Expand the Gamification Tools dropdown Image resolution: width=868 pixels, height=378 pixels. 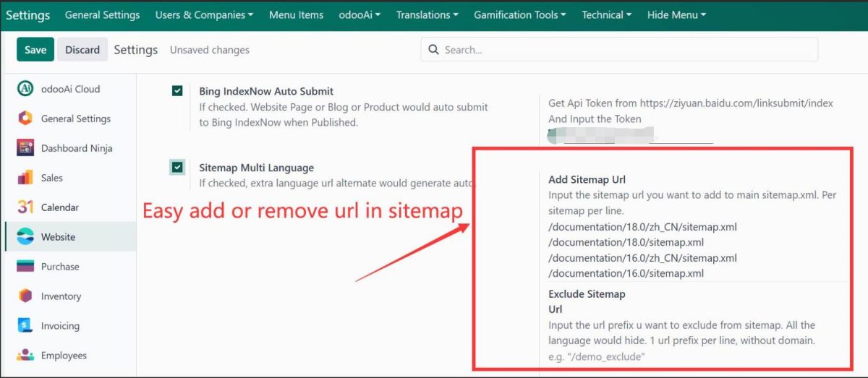pos(521,14)
